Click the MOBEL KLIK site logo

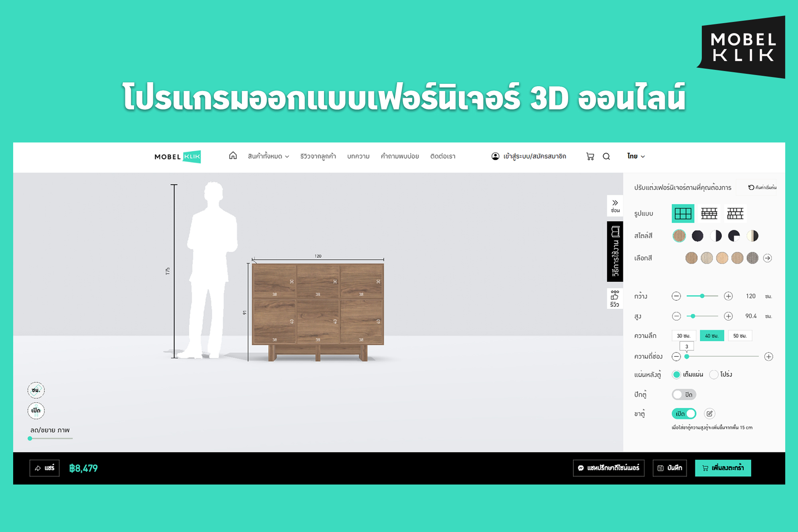tap(178, 156)
